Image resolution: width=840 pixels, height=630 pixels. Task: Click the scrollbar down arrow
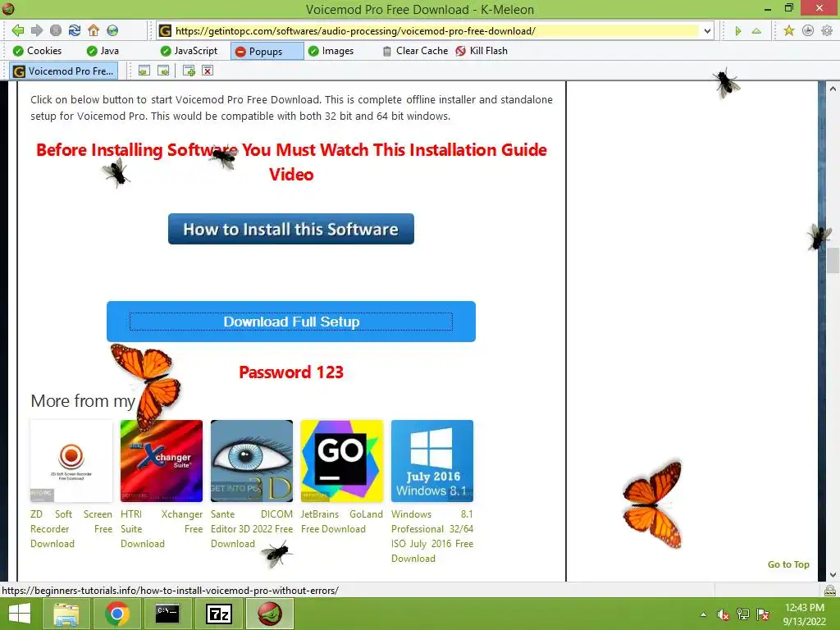[833, 575]
